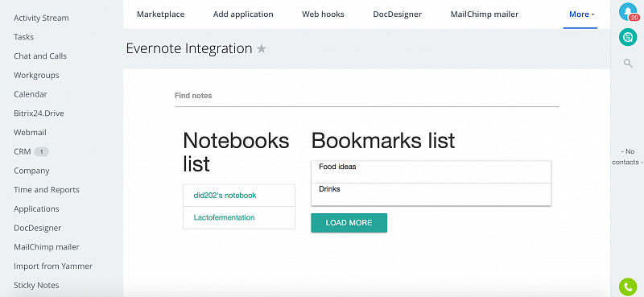Open Import from Yammer

click(53, 266)
